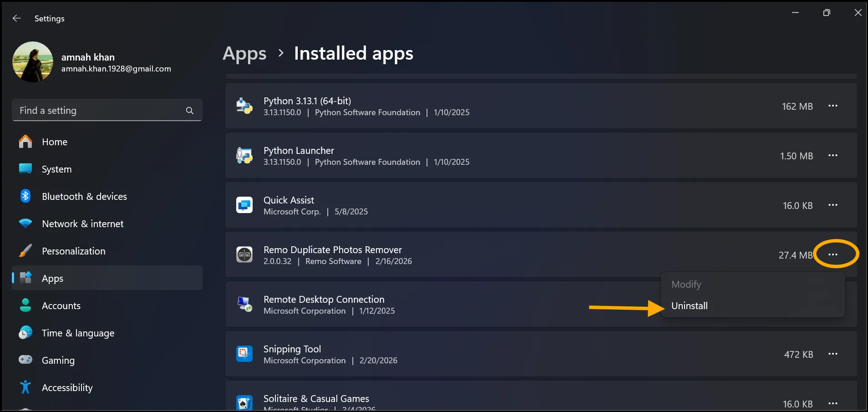Open Bluetooth & devices settings
This screenshot has height=412, width=868.
coord(84,196)
